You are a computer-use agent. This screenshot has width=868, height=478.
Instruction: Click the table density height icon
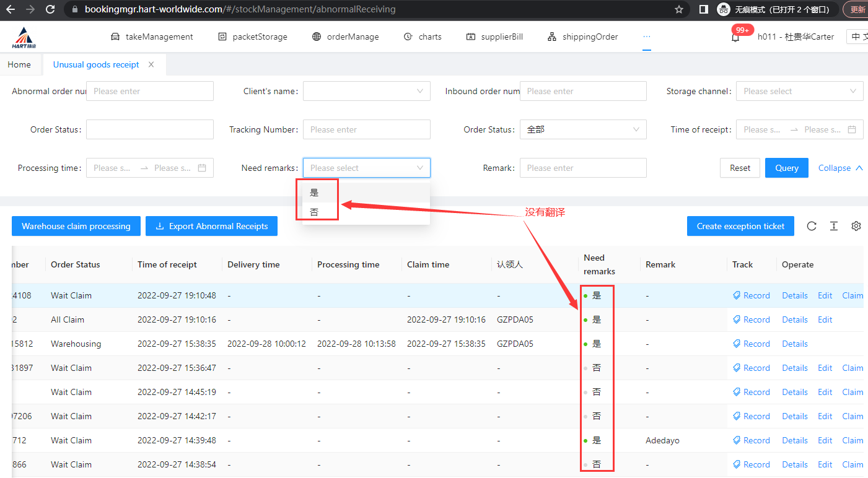pos(834,226)
